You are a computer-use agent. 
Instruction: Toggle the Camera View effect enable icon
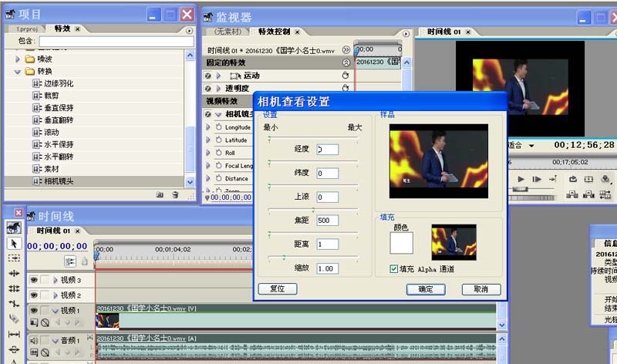(207, 114)
